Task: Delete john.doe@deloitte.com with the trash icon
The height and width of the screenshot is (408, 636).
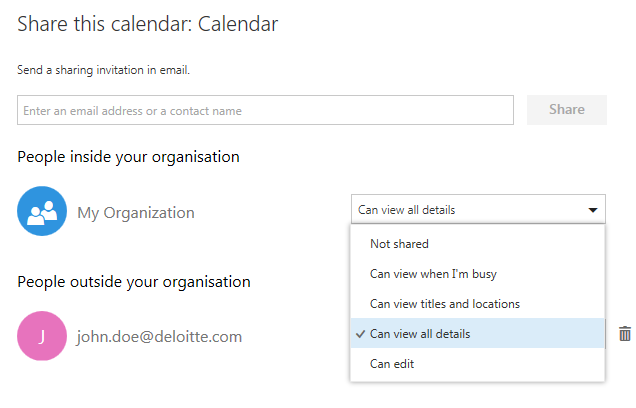Action: (x=625, y=334)
